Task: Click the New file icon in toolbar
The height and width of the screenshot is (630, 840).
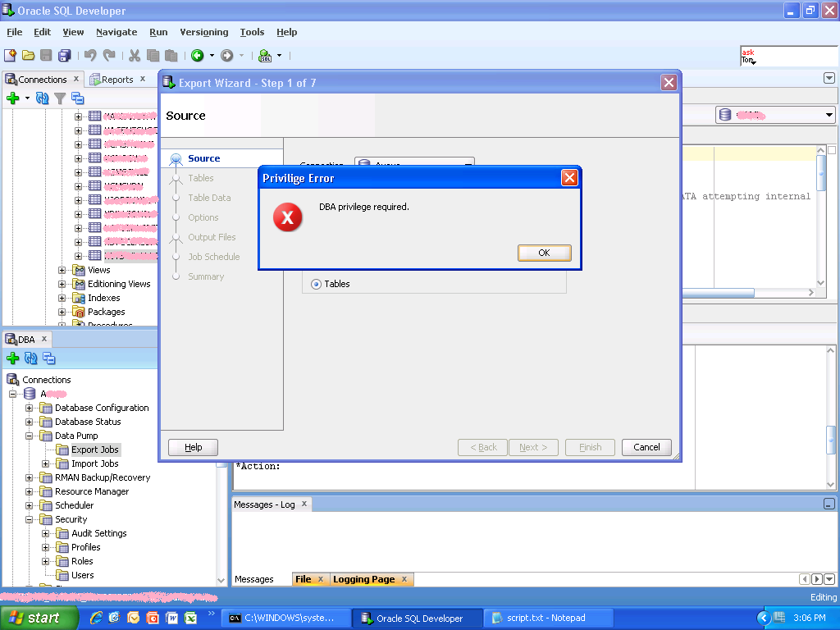Action: (10, 56)
